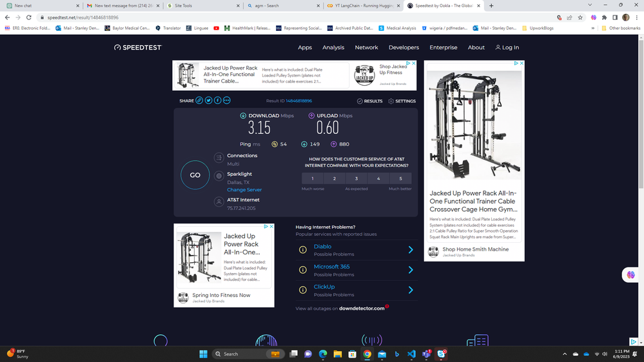Click Connections multi icon
Screen dimensions: 644x362
click(x=219, y=158)
